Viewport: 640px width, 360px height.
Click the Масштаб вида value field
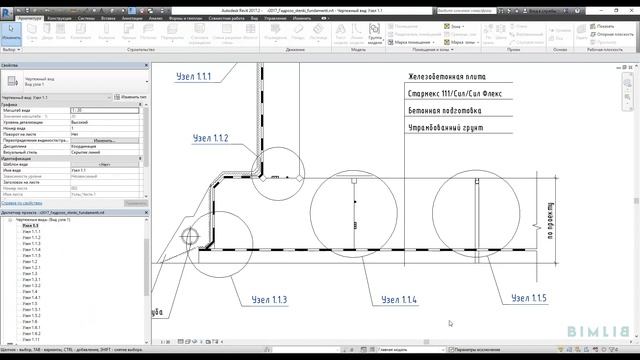click(104, 110)
